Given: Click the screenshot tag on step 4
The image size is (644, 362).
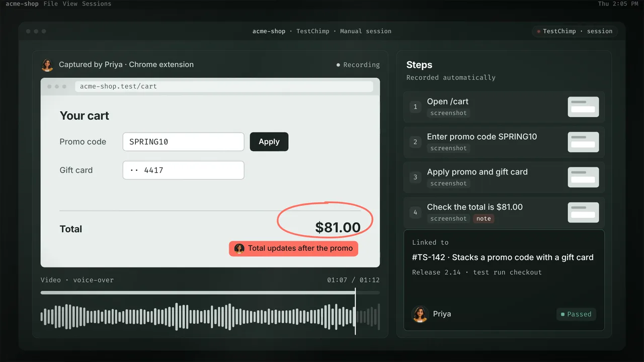Looking at the screenshot, I should pyautogui.click(x=448, y=219).
